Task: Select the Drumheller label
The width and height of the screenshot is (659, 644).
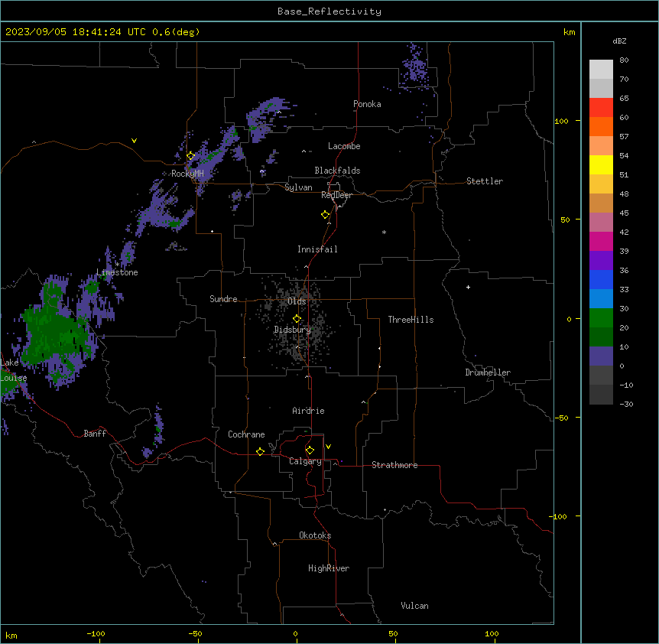Action: point(488,372)
